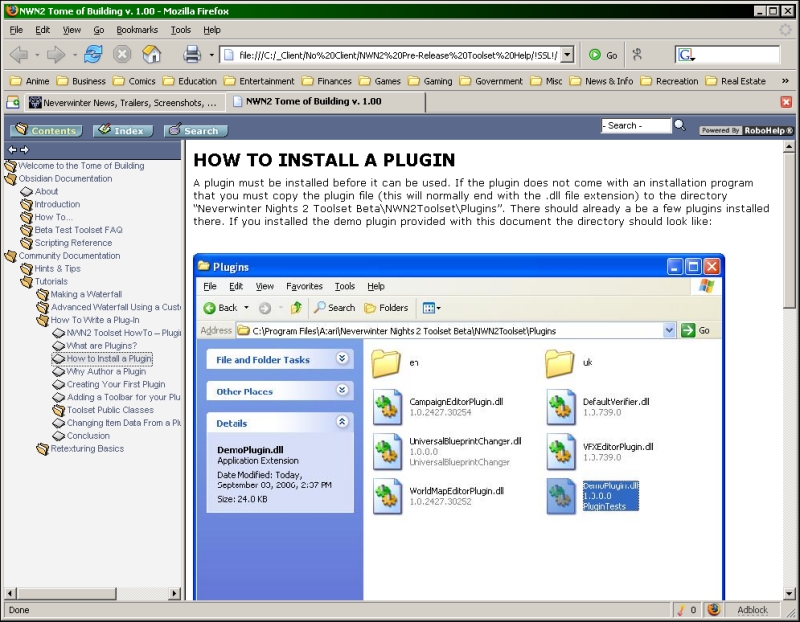Open the URL address bar dropdown

567,54
